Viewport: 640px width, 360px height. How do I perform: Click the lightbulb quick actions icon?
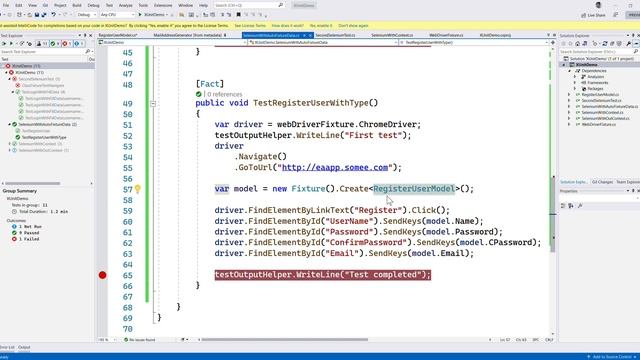pyautogui.click(x=138, y=189)
